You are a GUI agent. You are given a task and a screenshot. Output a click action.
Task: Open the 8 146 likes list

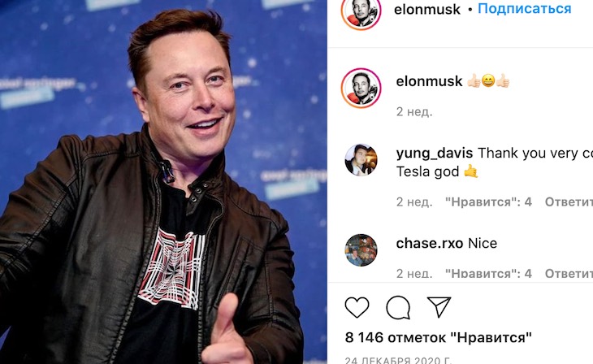click(439, 337)
